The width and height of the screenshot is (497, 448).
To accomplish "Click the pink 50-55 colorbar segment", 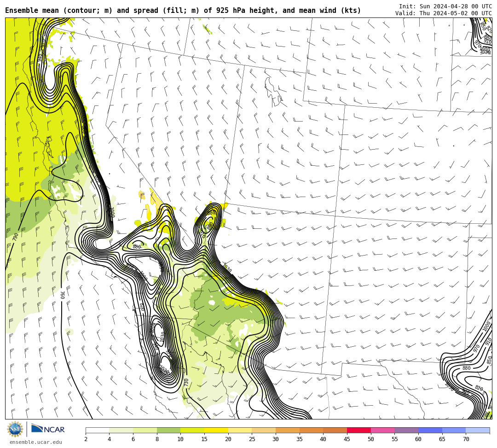I will coord(382,430).
